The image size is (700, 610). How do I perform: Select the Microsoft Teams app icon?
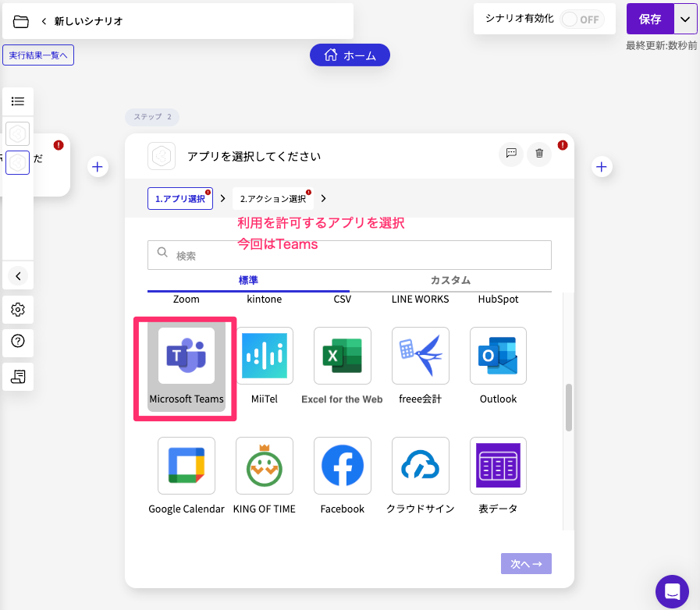187,356
